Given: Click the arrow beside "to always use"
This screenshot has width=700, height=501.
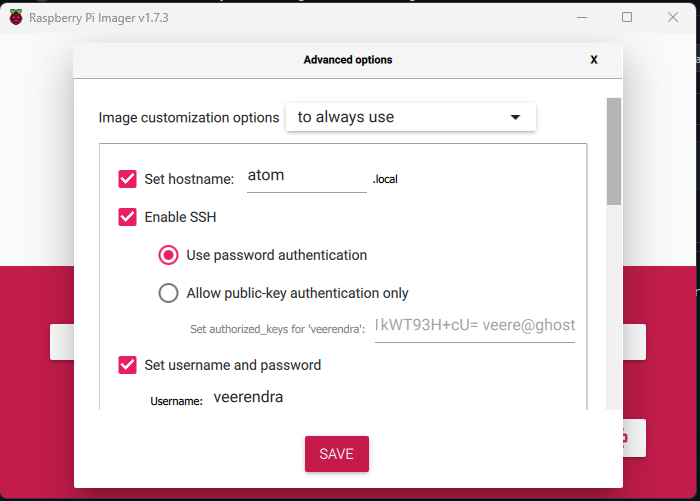Looking at the screenshot, I should click(x=515, y=117).
